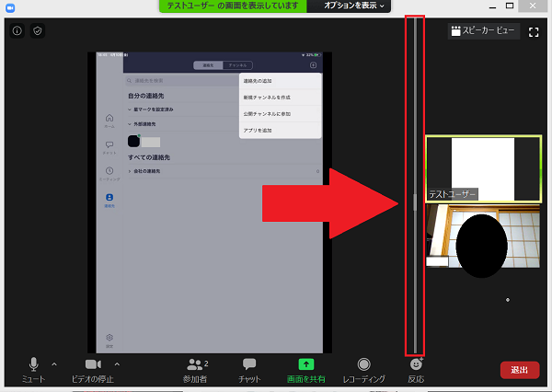Click the 自分の連絡先 heading
Viewport: 552px width, 392px height.
point(145,96)
